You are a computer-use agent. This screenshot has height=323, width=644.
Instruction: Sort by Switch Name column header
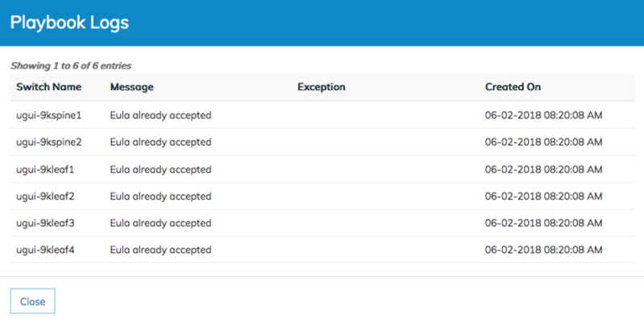coord(49,87)
